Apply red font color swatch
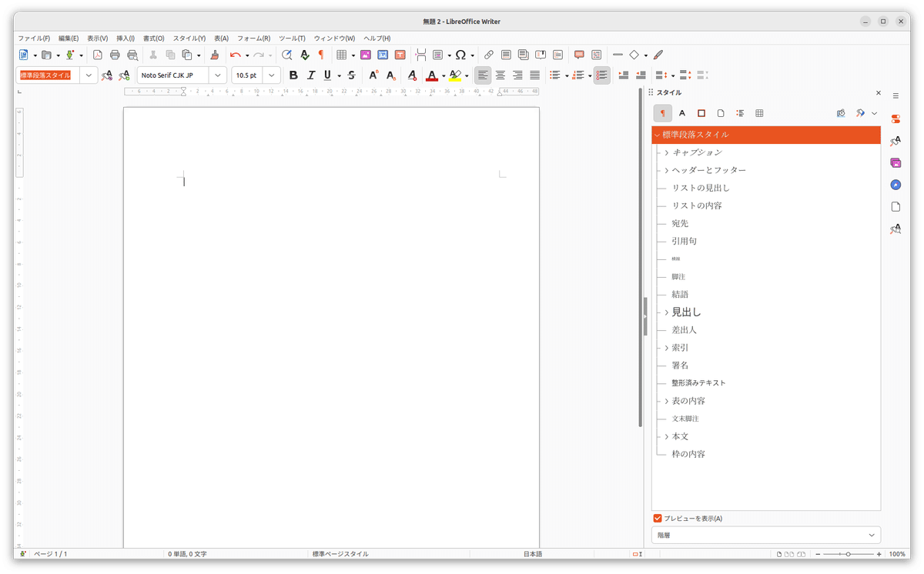 tap(431, 75)
